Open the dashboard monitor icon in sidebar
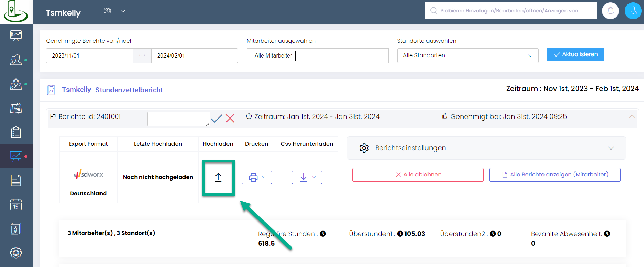Viewport: 644px width, 267px height. pos(16,35)
